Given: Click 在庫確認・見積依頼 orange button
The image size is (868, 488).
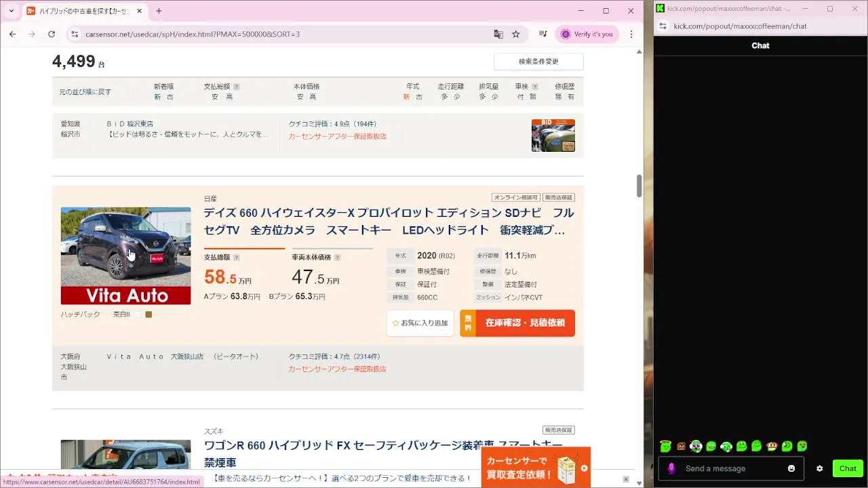Looking at the screenshot, I should coord(517,323).
